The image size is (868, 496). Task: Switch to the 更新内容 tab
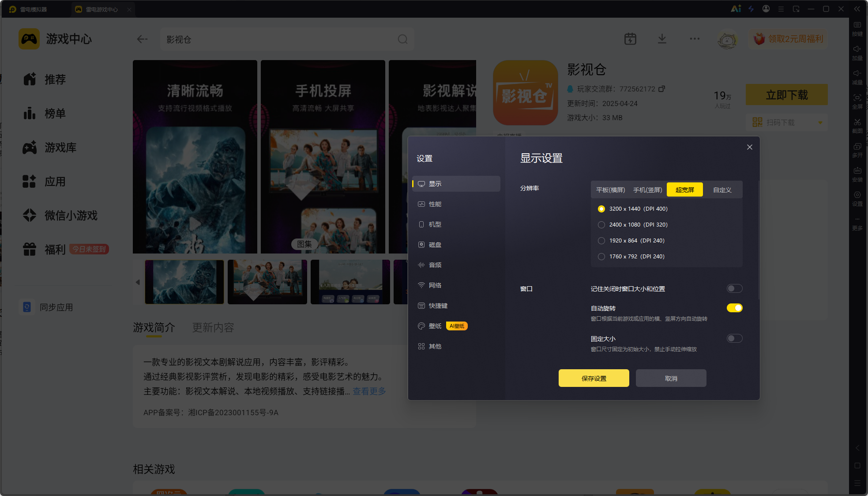click(x=213, y=328)
